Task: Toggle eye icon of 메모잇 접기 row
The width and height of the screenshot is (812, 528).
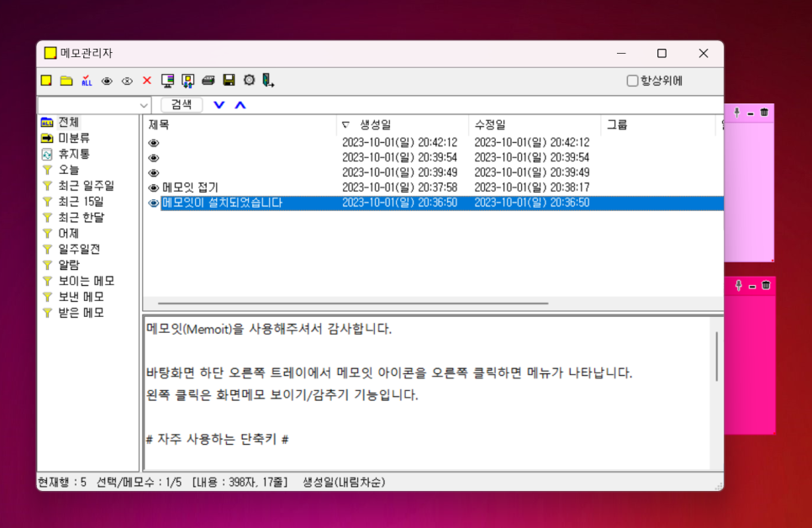Action: (153, 188)
